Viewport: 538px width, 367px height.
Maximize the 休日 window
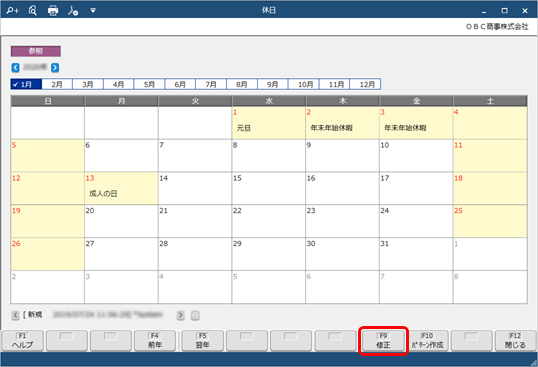pos(504,11)
